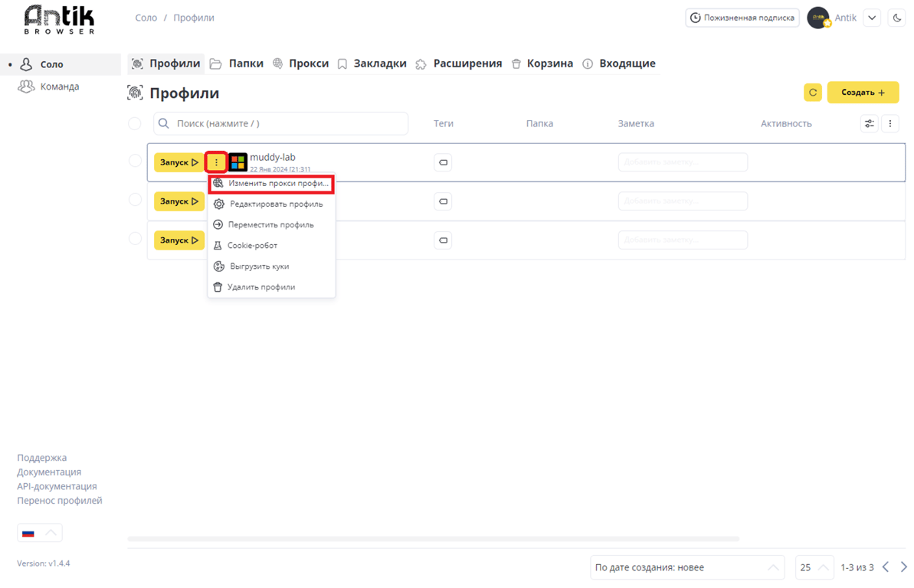The height and width of the screenshot is (588, 914).
Task: Click the tag icon in third profile row
Action: pyautogui.click(x=443, y=240)
